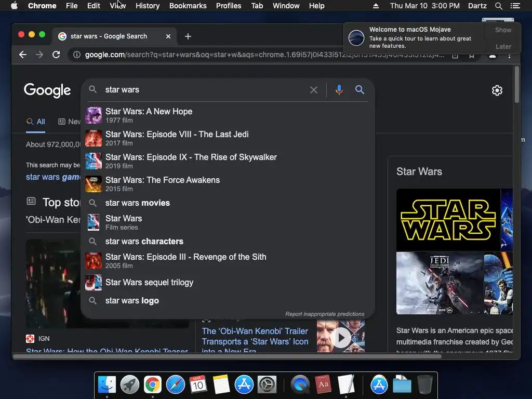This screenshot has height=399, width=532.
Task: Select Star Wars sequel trilogy suggestion
Action: [x=228, y=283]
